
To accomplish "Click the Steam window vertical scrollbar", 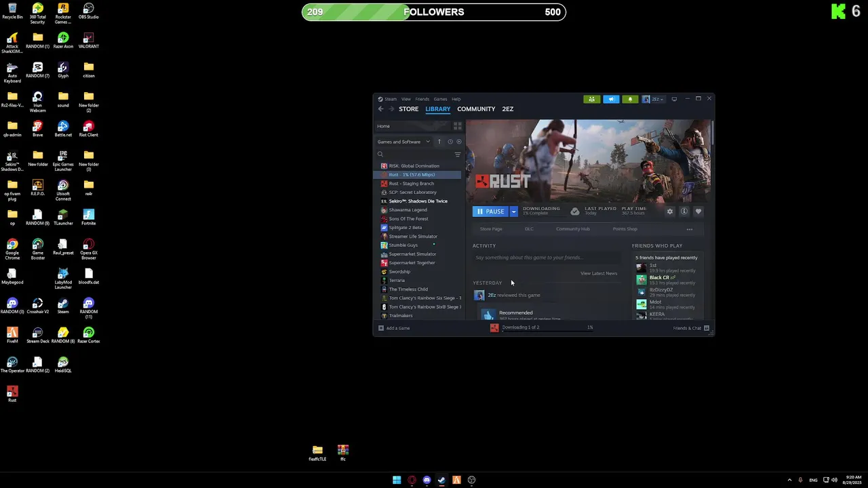I will 713,133.
